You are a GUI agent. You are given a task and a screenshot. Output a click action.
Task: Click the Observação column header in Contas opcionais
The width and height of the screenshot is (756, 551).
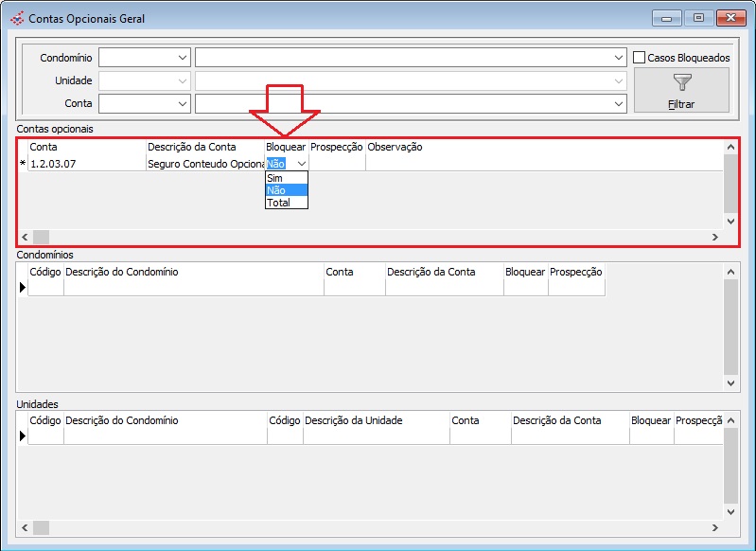(395, 147)
